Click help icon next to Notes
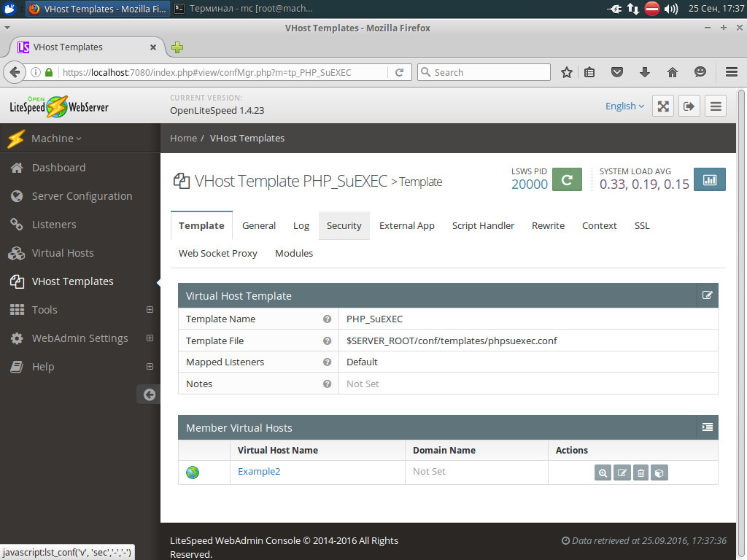The height and width of the screenshot is (560, 747). click(x=327, y=384)
